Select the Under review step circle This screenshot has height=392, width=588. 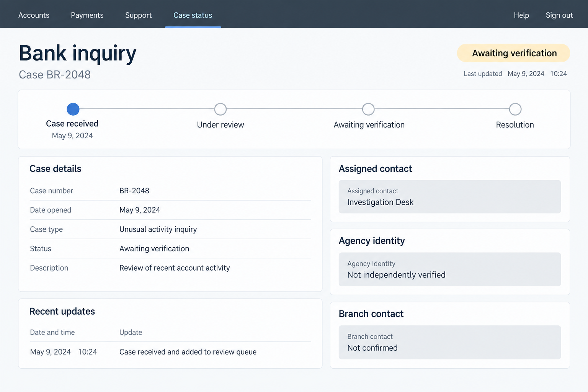pos(220,109)
